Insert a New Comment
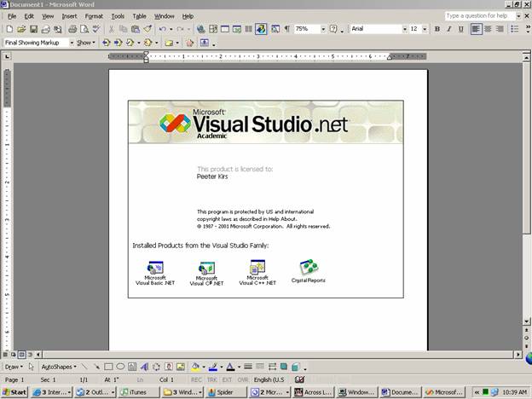Image resolution: width=532 pixels, height=399 pixels. click(x=169, y=43)
